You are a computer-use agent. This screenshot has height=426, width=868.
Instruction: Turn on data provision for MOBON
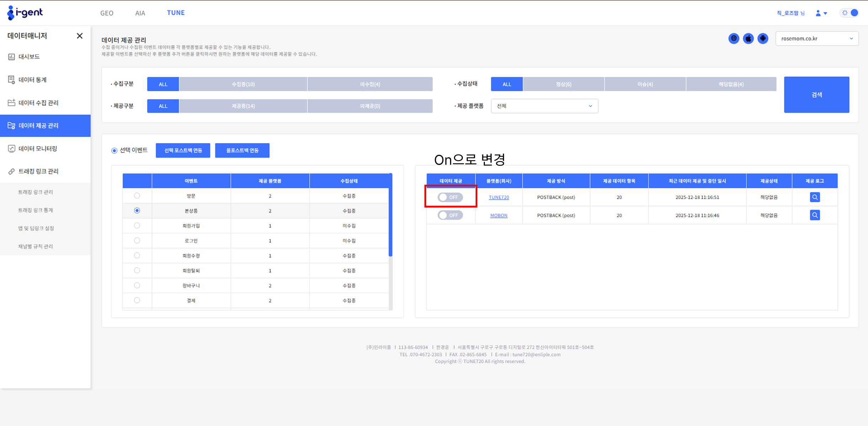tap(450, 215)
